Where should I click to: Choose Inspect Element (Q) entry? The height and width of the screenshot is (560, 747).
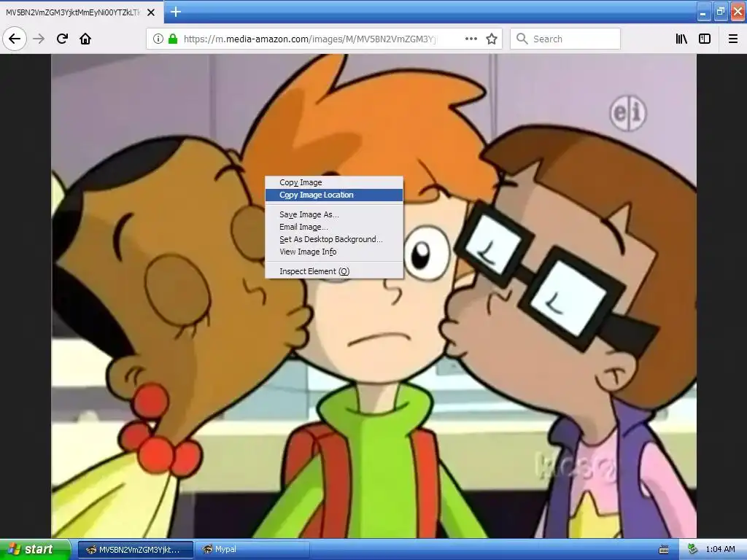point(334,271)
